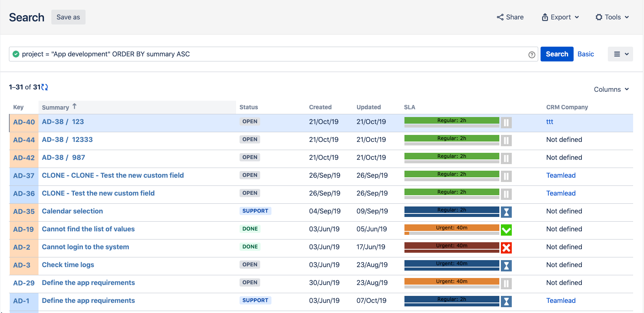Sort by the Updated column header
The image size is (644, 313).
(x=369, y=107)
